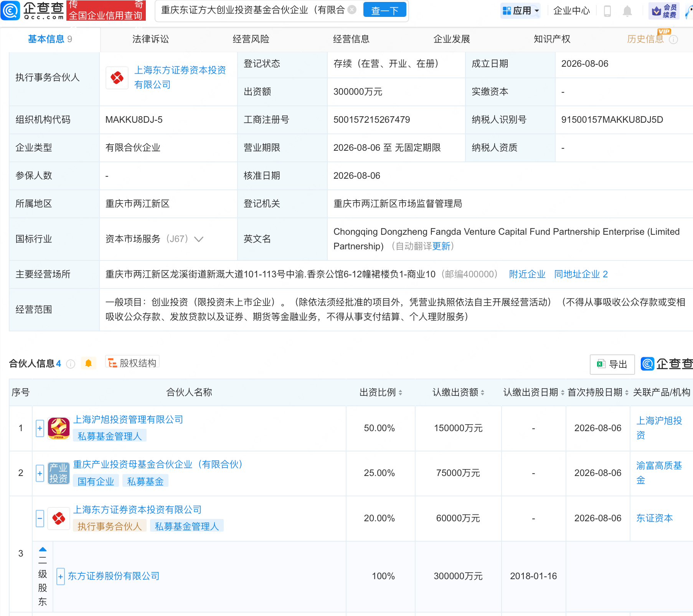Open executive partner 上海东方证券资本投资有限公司 link
The image size is (693, 616).
180,77
